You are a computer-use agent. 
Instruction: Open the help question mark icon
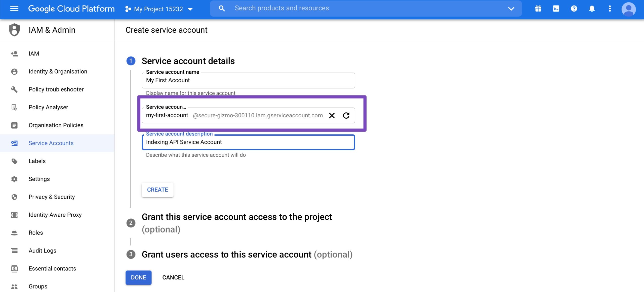tap(574, 9)
